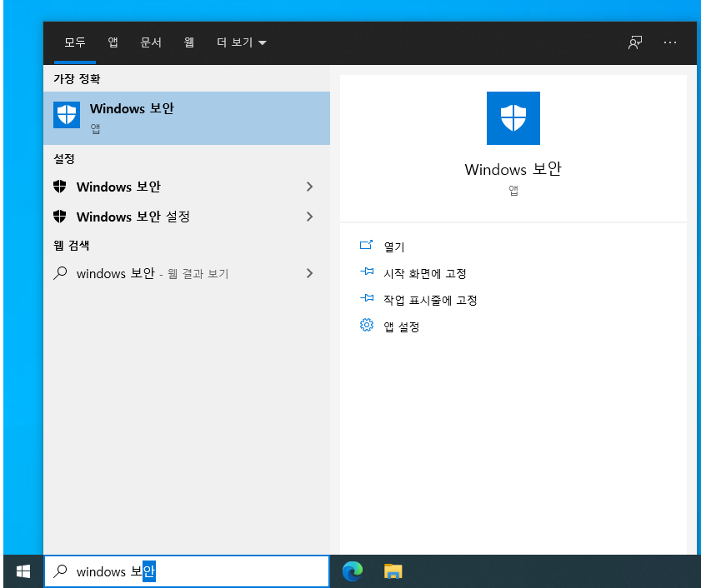Click the gear icon next to 앱 설정
Image resolution: width=701 pixels, height=588 pixels.
click(x=367, y=325)
